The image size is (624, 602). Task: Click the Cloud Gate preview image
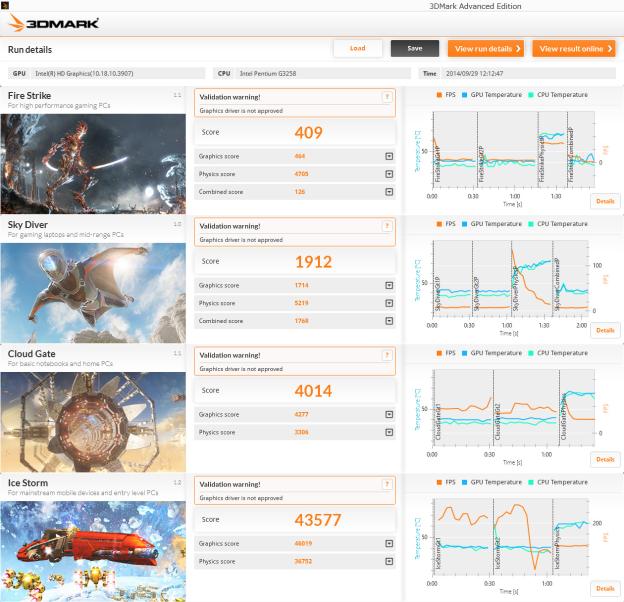[93, 422]
